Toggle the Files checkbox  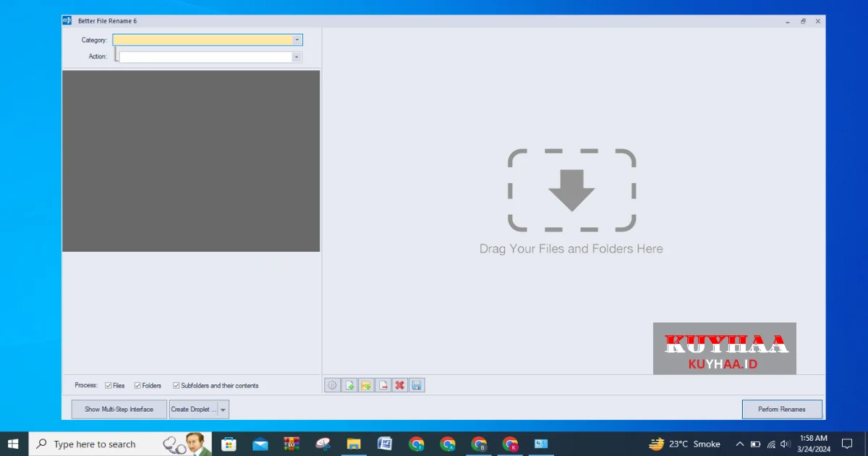(x=109, y=386)
